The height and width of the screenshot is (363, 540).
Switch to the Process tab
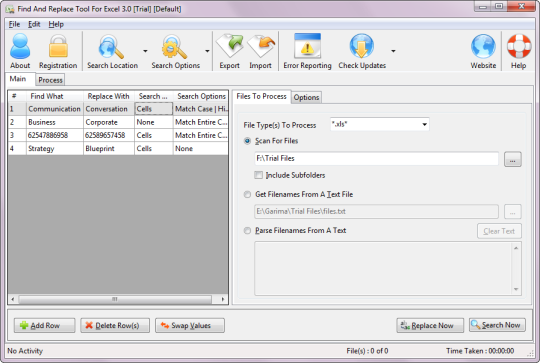pos(50,80)
